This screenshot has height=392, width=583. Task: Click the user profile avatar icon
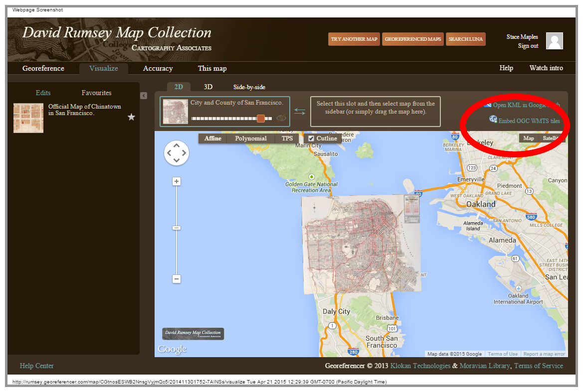(554, 41)
